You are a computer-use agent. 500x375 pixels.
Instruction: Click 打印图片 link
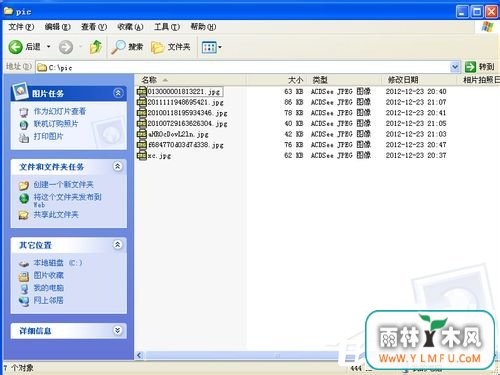point(48,136)
